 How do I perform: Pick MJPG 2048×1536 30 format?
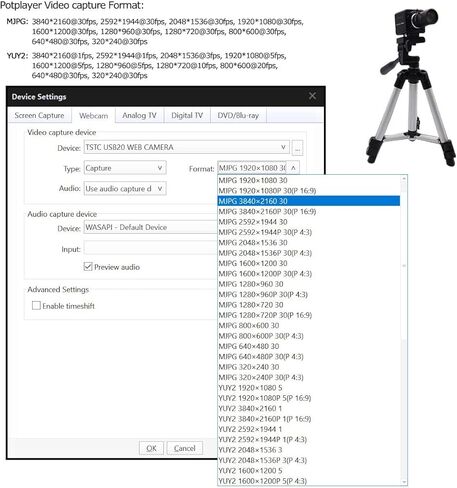309,242
